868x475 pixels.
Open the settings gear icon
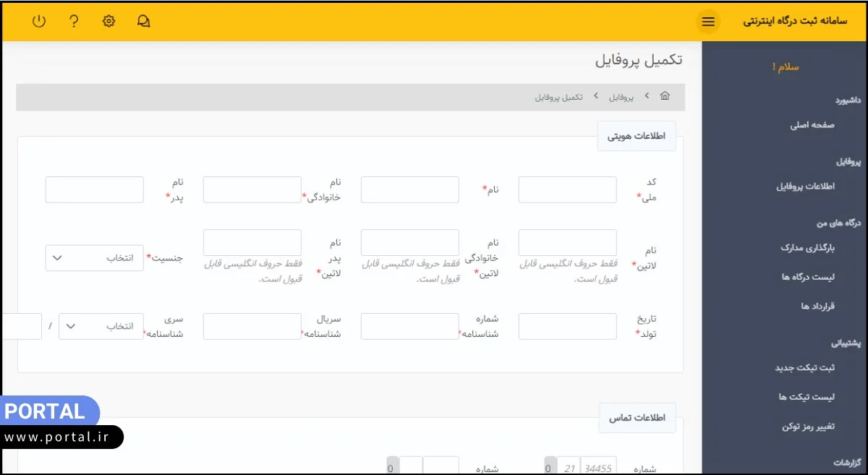pyautogui.click(x=109, y=21)
